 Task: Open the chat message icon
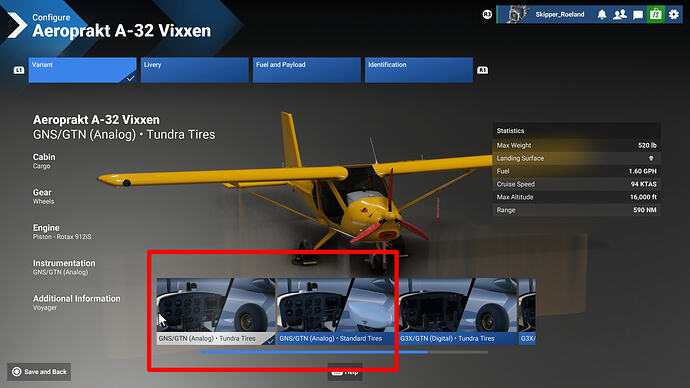638,15
